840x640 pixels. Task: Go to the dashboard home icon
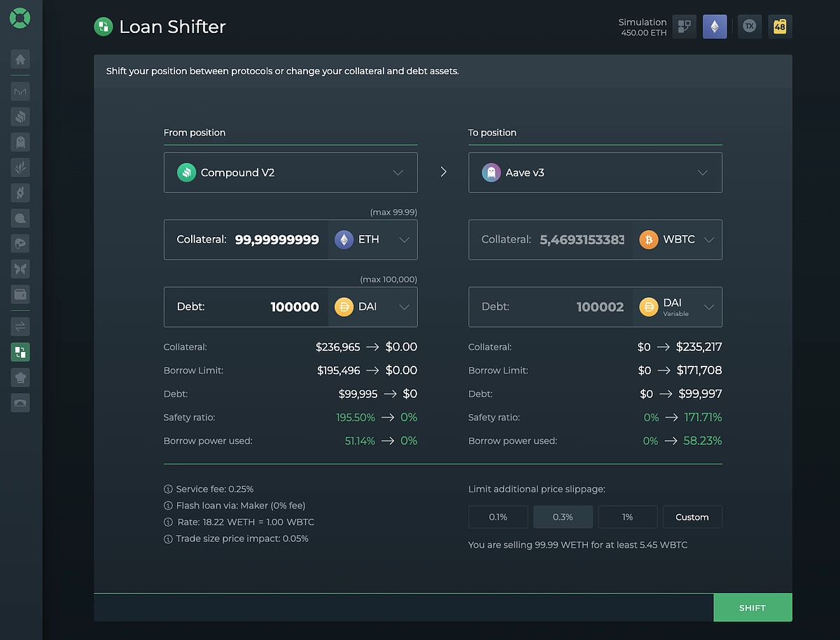20,59
